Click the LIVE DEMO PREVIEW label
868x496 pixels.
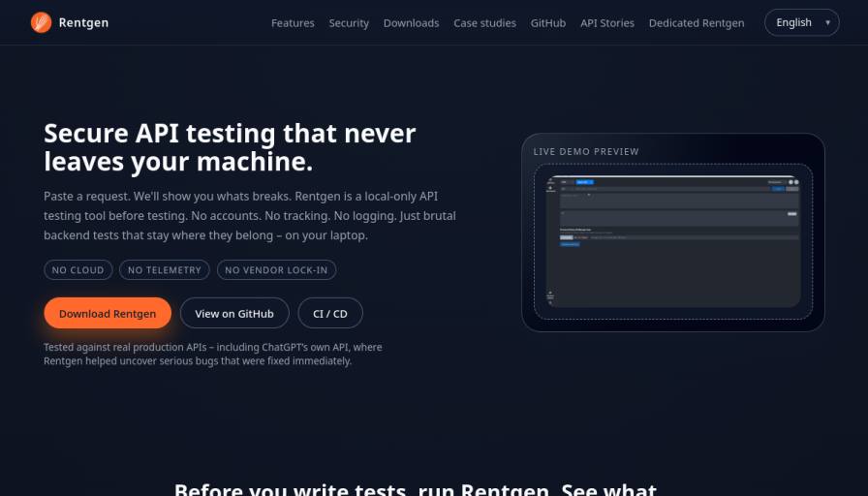tap(586, 152)
